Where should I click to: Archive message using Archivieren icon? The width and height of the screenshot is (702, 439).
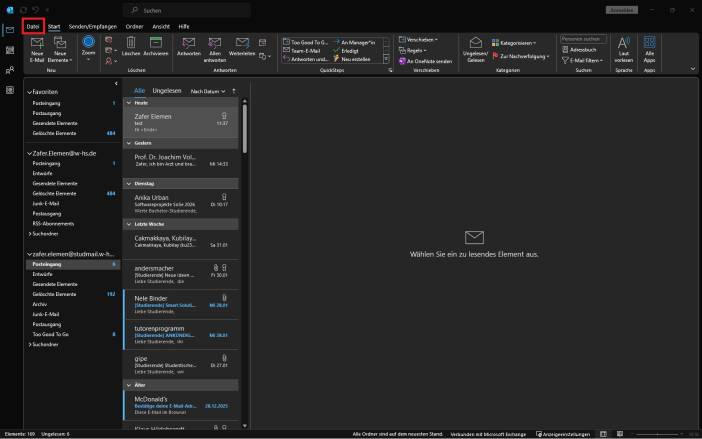click(x=156, y=46)
